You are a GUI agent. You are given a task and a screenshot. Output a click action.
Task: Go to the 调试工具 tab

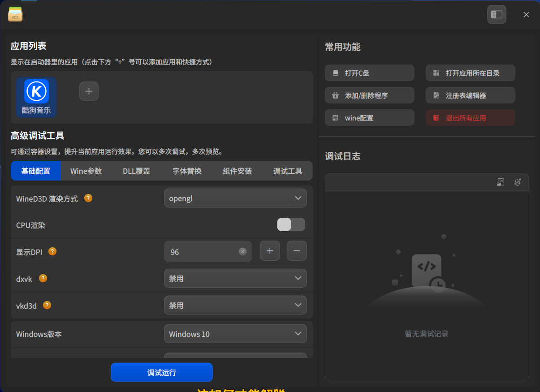click(x=288, y=171)
